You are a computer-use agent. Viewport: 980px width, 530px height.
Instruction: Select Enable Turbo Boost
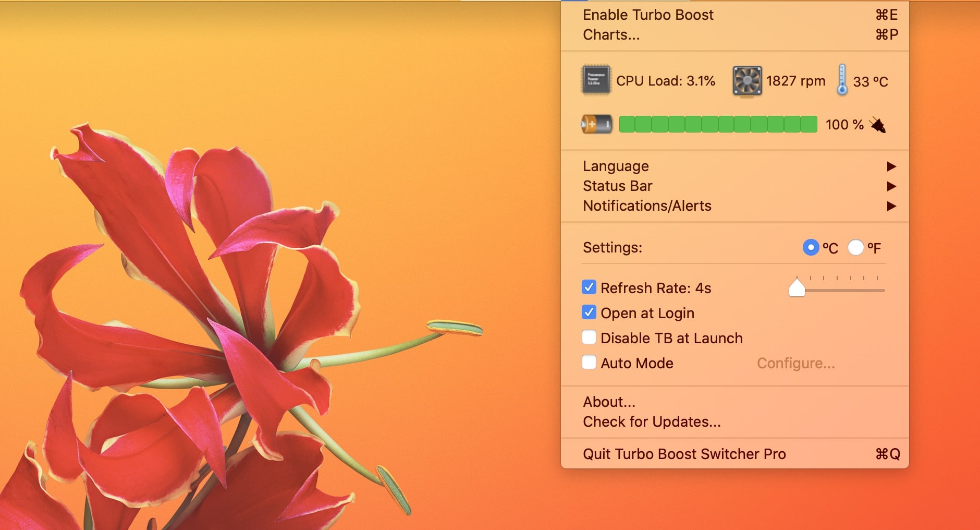click(x=648, y=15)
